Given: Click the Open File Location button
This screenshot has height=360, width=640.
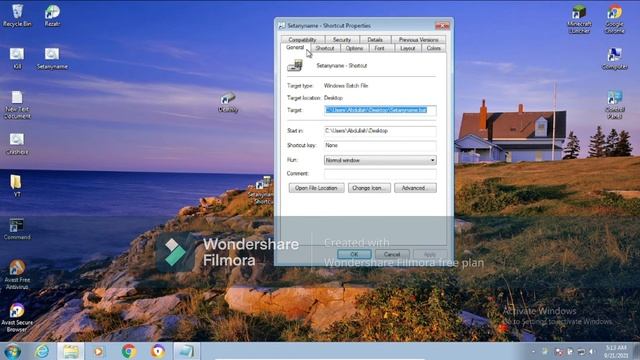Looking at the screenshot, I should [x=316, y=188].
